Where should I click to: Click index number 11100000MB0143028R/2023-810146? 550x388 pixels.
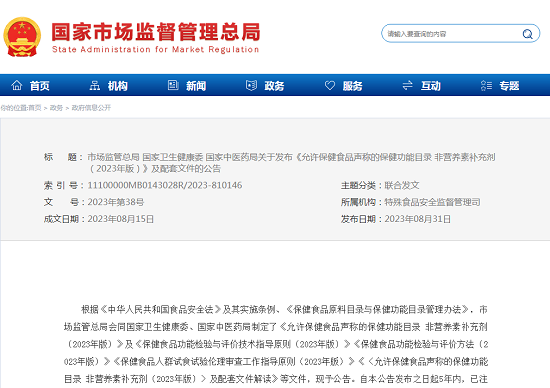(165, 185)
